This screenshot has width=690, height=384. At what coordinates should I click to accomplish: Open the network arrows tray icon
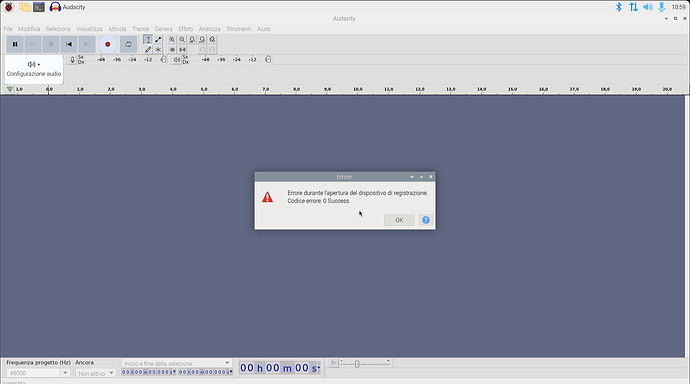tap(633, 7)
